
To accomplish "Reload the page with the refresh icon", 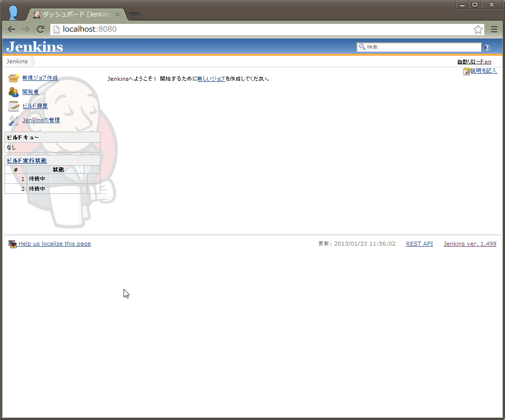I will [x=41, y=29].
